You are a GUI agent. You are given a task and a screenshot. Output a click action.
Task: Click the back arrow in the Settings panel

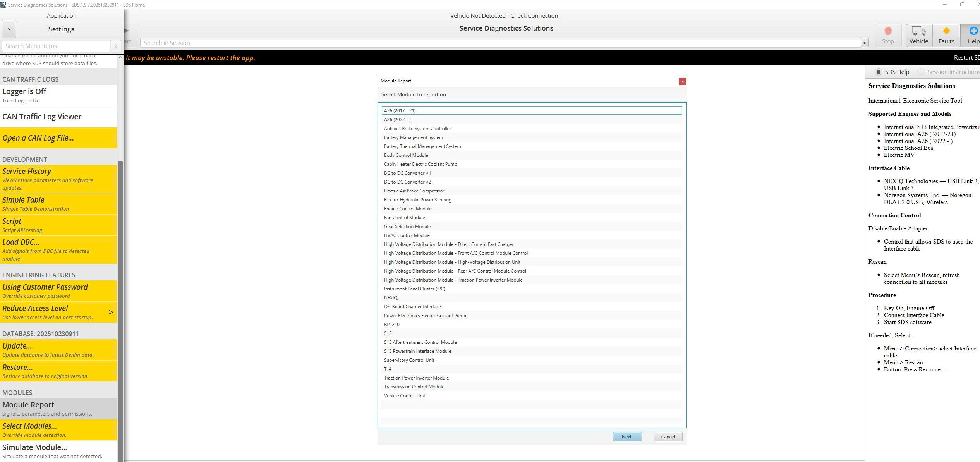[9, 29]
